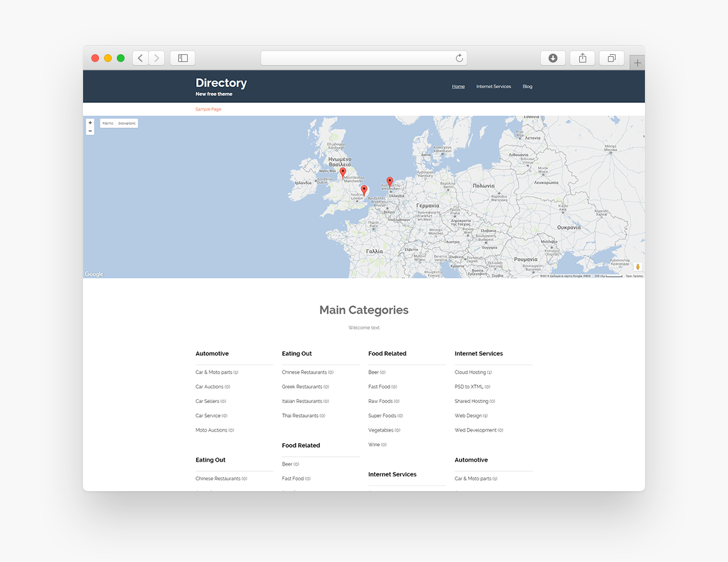Reload the page via the refresh icon
Screen dimensions: 728x562
(x=459, y=57)
